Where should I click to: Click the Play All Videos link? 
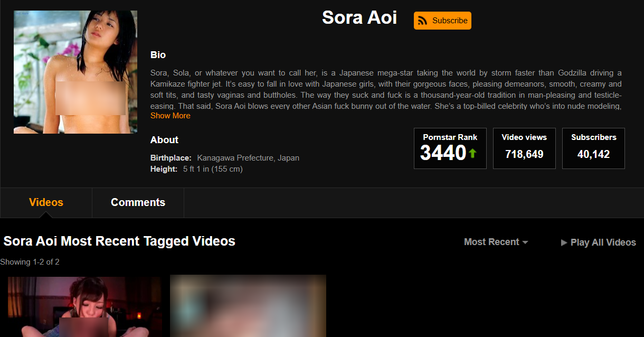[603, 242]
